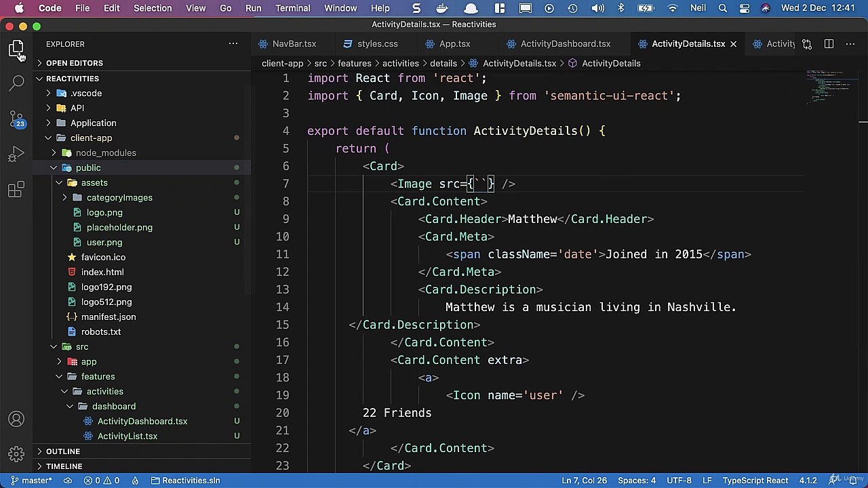The image size is (868, 488).
Task: Open the Bluetooth menu bar icon
Action: (x=620, y=8)
